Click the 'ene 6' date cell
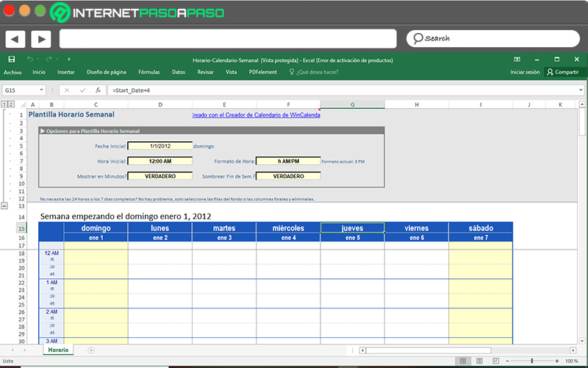Image resolution: width=588 pixels, height=368 pixels. coord(417,238)
